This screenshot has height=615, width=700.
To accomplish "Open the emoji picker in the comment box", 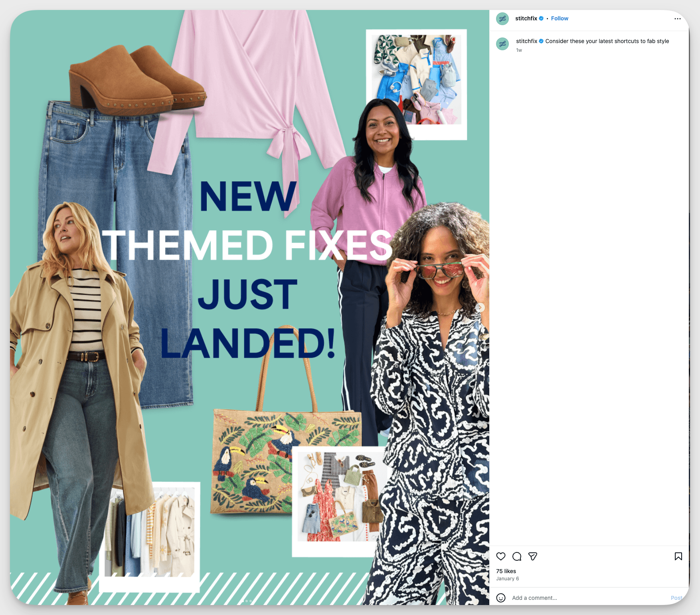I will 501,598.
